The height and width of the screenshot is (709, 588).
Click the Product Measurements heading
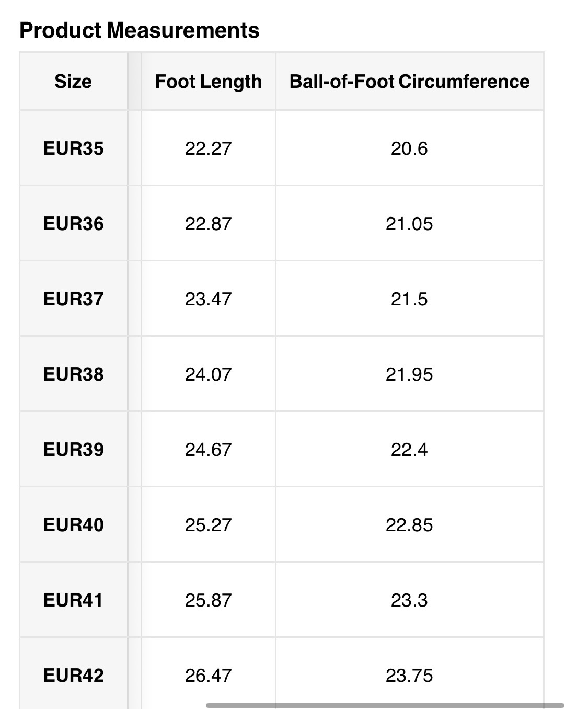pos(139,30)
